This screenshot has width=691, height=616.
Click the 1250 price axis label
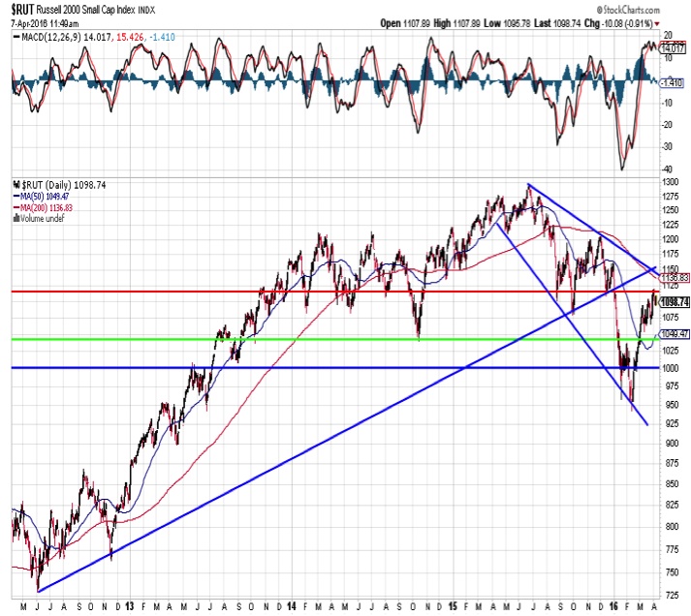[x=671, y=210]
